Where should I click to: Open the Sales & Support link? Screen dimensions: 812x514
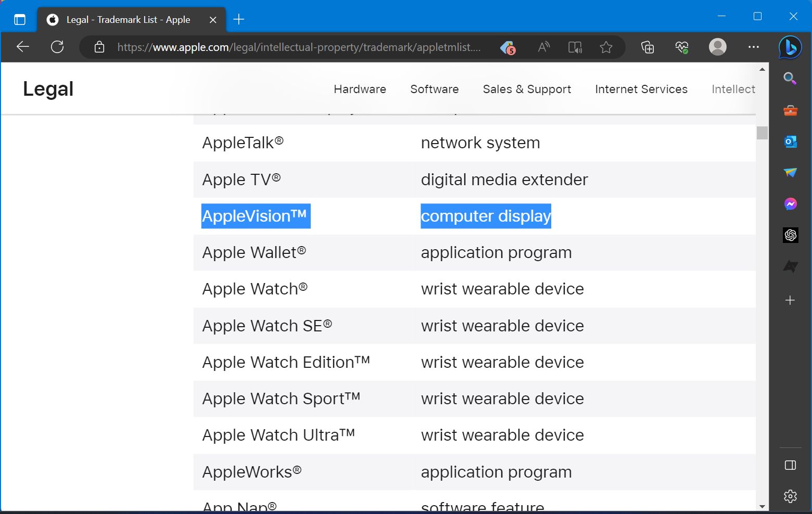pyautogui.click(x=527, y=89)
